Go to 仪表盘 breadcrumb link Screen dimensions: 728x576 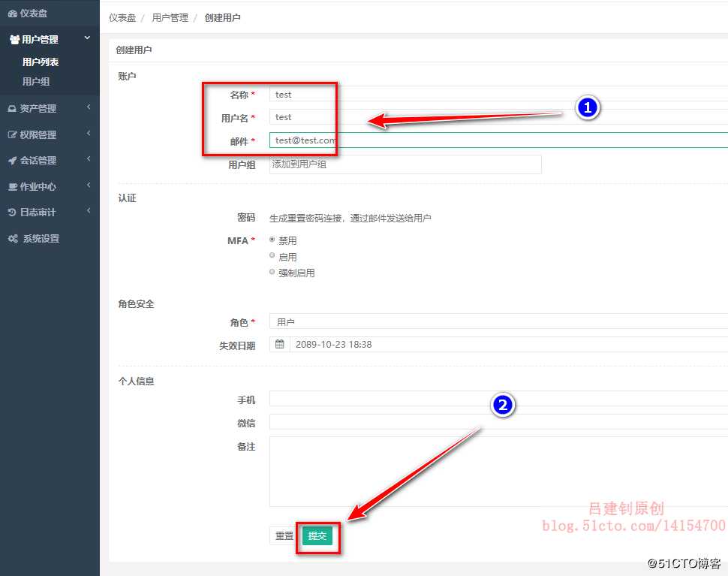pos(122,18)
